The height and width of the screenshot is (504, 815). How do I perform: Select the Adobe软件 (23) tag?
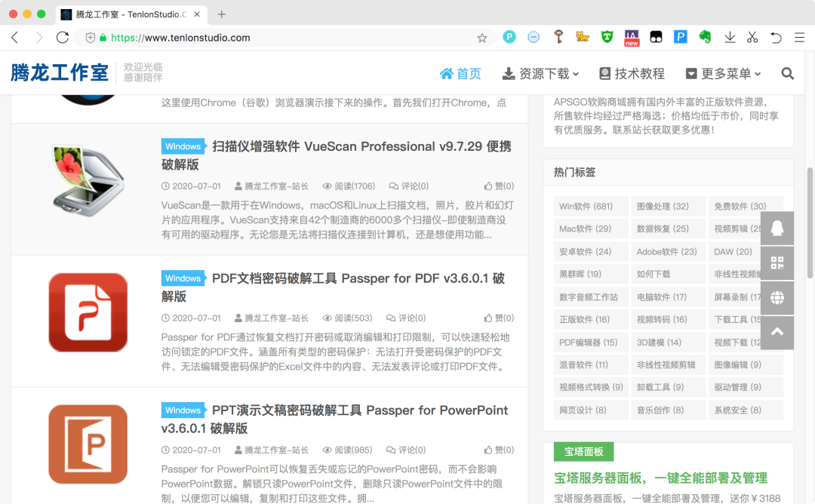tap(667, 252)
